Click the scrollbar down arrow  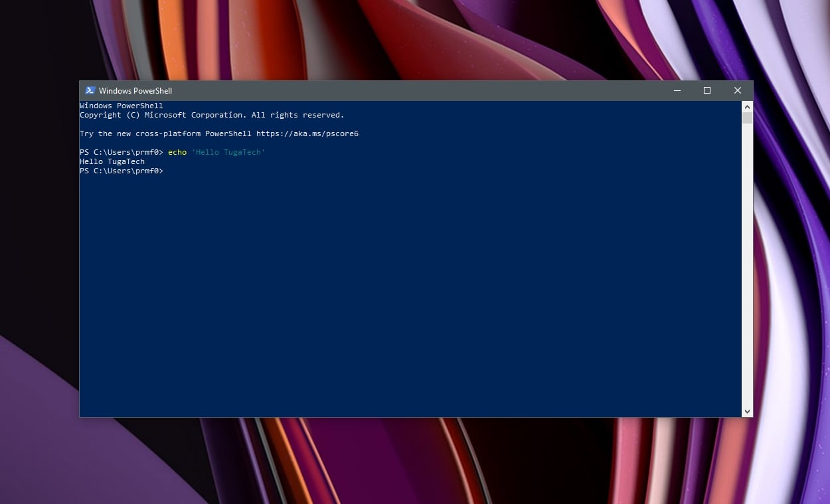747,411
